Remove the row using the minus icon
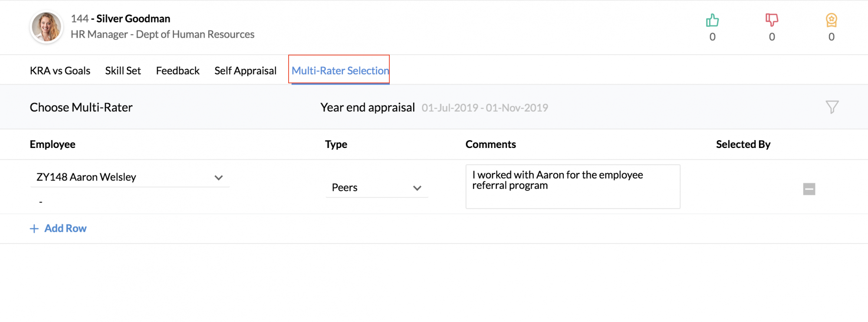868x322 pixels. coord(809,189)
